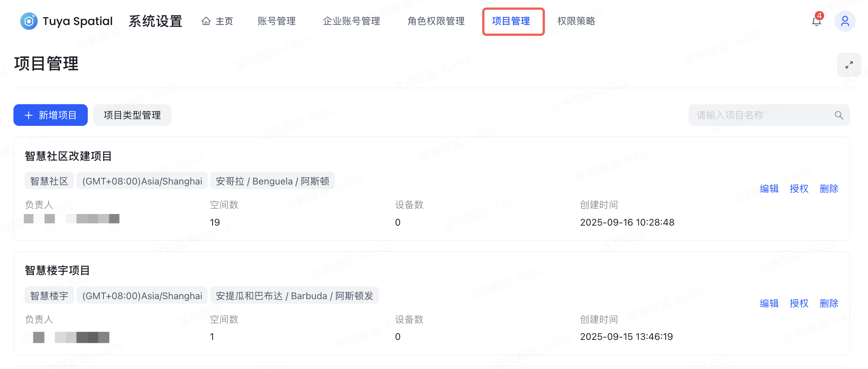
Task: Authorize the 智慧社区改建项目 project
Action: click(x=799, y=189)
